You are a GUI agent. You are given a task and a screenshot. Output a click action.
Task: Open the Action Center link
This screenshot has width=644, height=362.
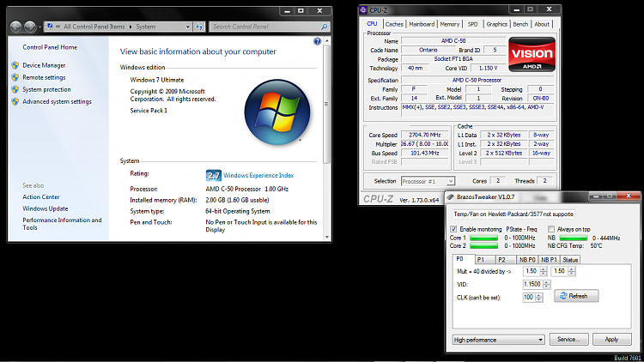tap(41, 197)
